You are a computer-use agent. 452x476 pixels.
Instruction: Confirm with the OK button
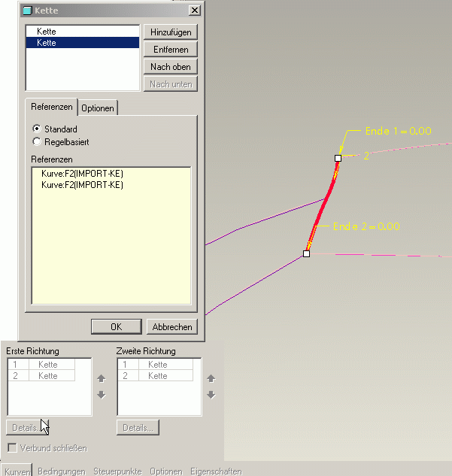[117, 326]
